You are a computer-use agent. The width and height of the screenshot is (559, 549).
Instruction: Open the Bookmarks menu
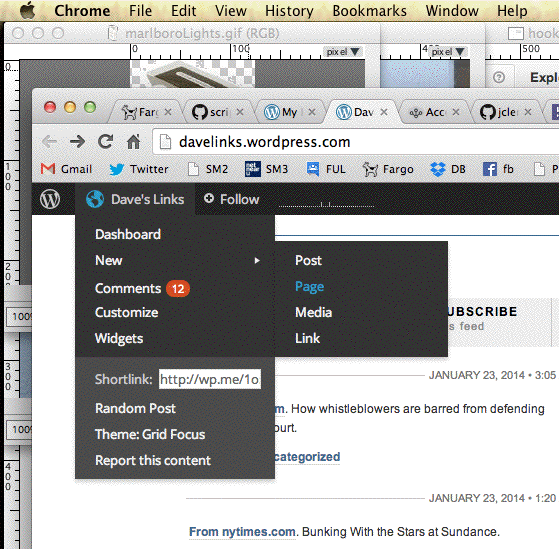click(x=369, y=11)
